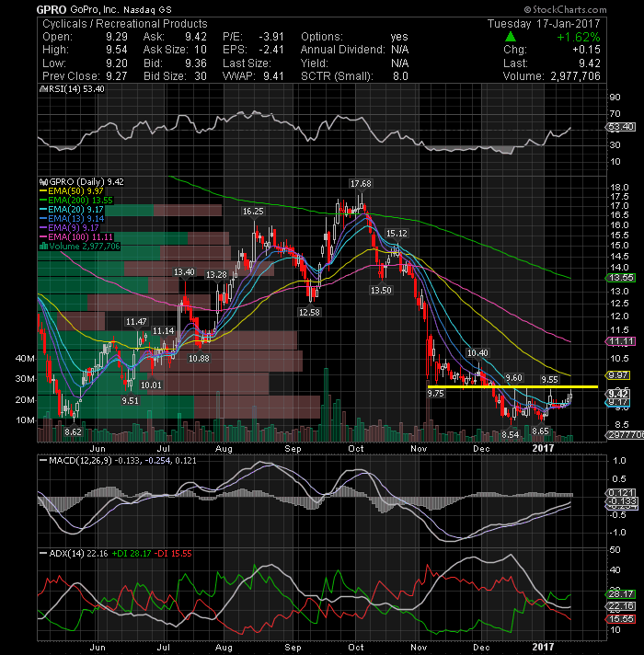This screenshot has width=644, height=655.
Task: Click the 9.75 price label
Action: [x=435, y=393]
